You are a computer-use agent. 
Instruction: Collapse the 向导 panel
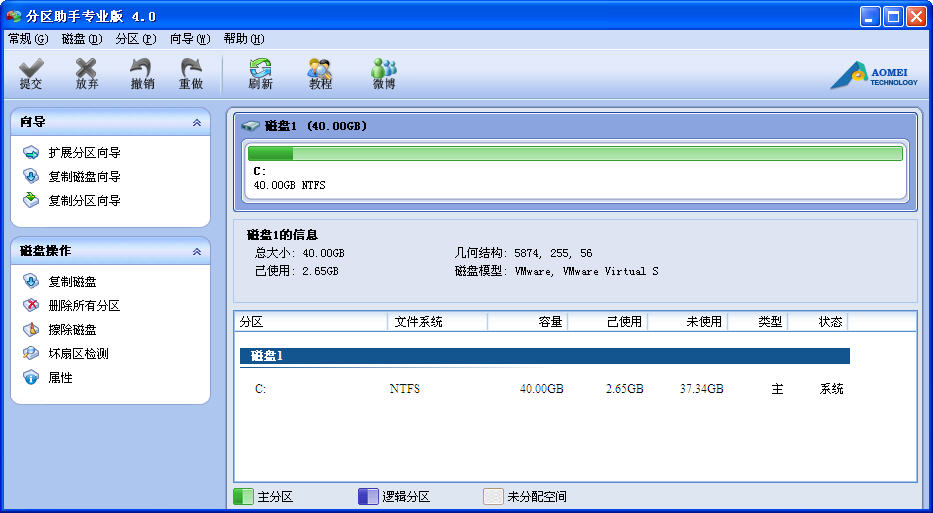click(197, 122)
